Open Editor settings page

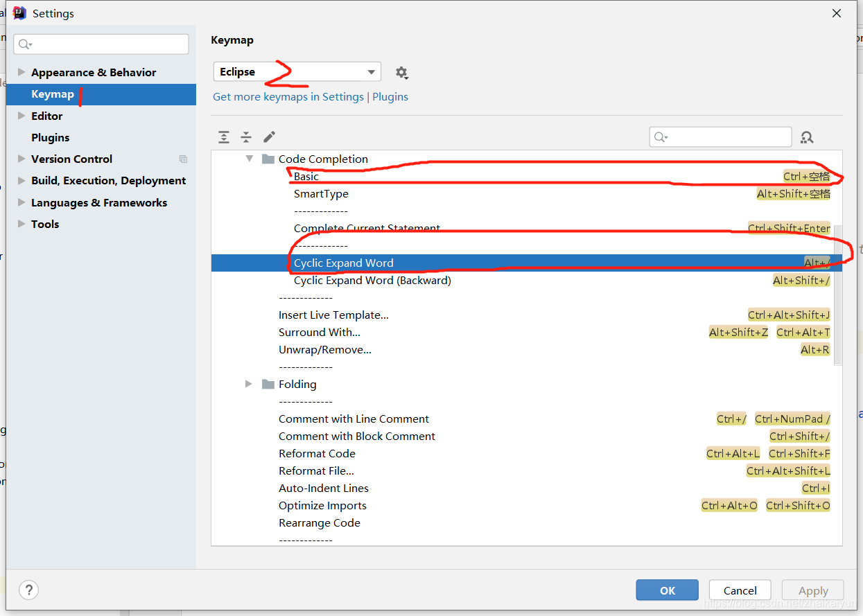tap(47, 116)
